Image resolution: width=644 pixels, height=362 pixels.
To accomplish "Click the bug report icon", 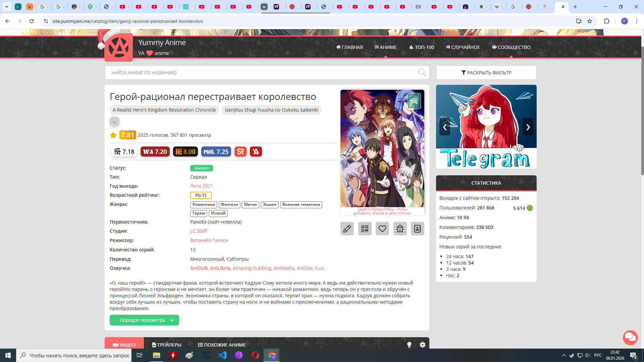I will coord(400,229).
